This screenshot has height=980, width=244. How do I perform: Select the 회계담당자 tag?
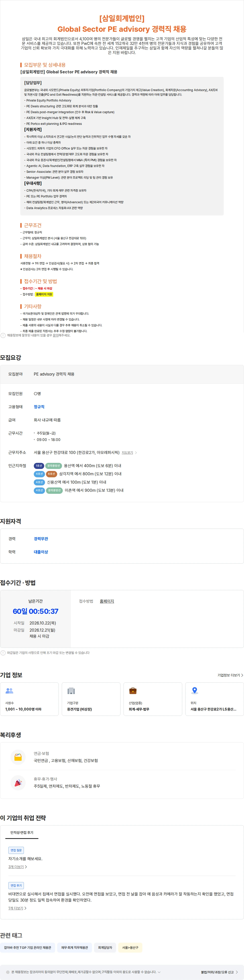pyautogui.click(x=105, y=948)
